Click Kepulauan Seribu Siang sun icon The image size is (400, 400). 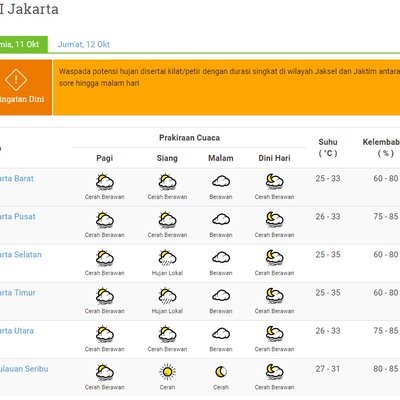[x=167, y=372]
